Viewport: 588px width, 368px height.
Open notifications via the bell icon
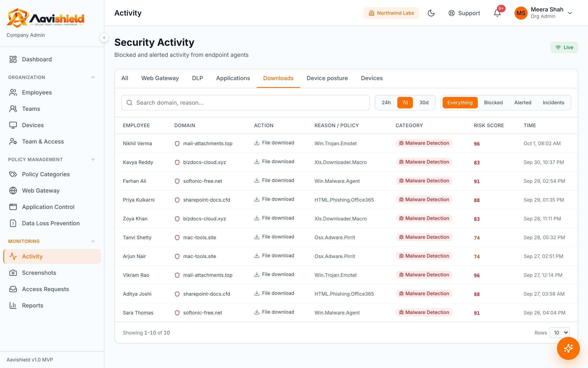tap(497, 13)
